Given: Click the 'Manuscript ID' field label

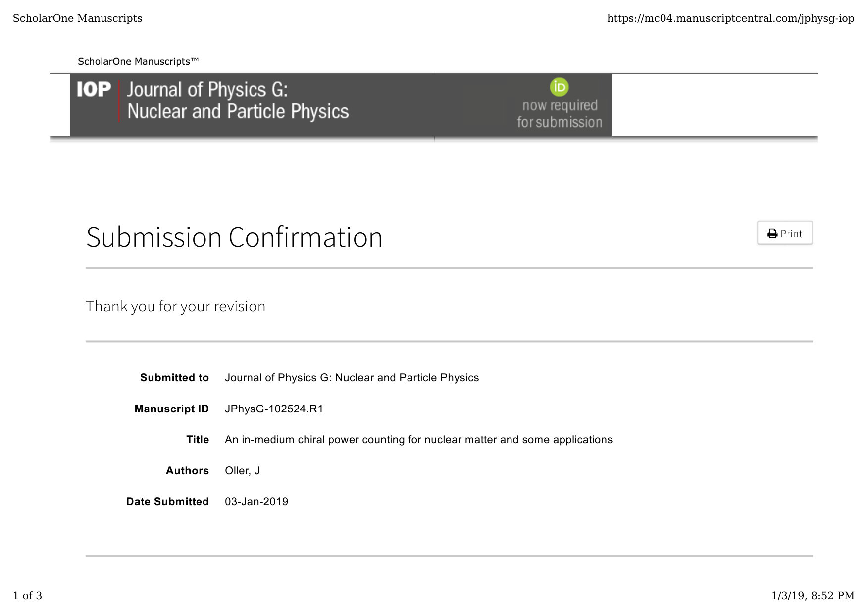Looking at the screenshot, I should pos(171,409).
